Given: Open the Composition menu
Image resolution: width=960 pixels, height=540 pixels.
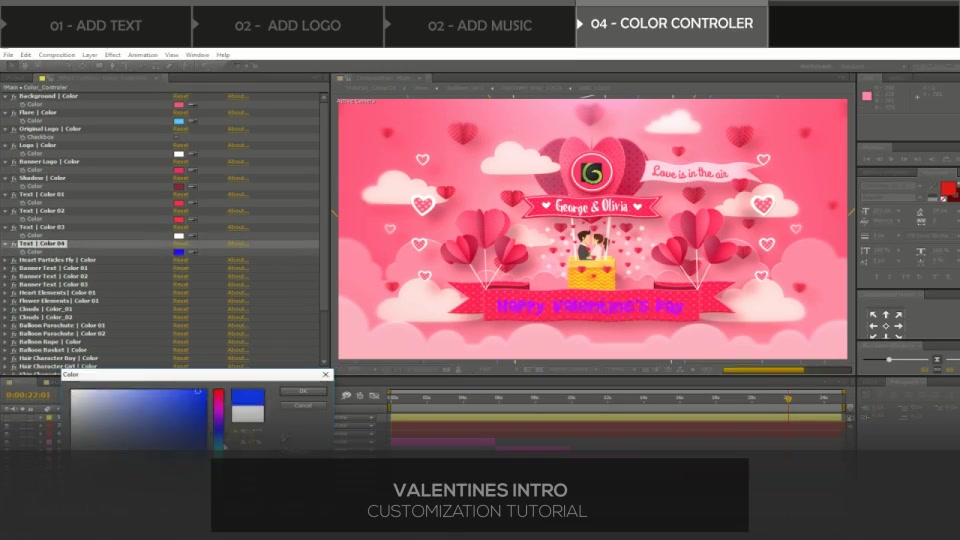Looking at the screenshot, I should [56, 55].
